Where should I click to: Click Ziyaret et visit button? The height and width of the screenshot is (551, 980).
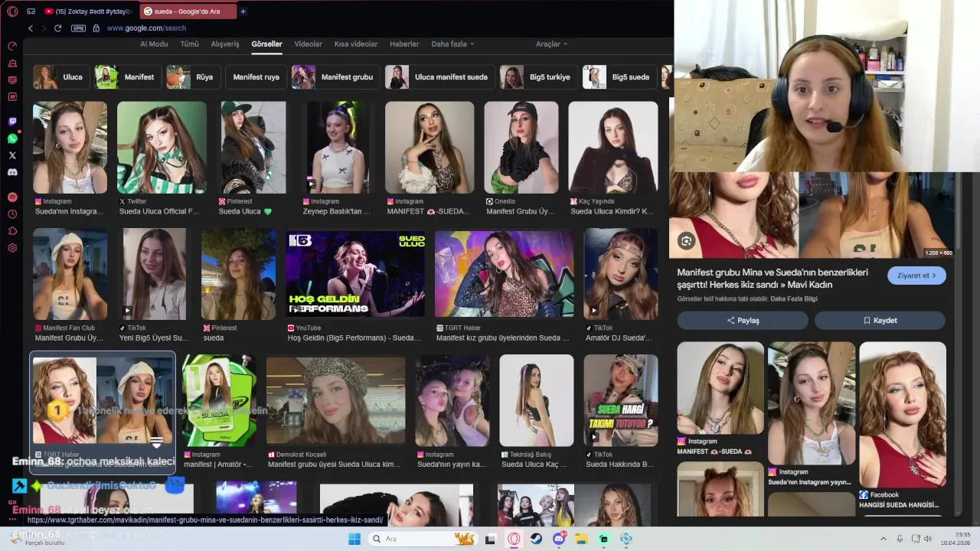(x=916, y=275)
